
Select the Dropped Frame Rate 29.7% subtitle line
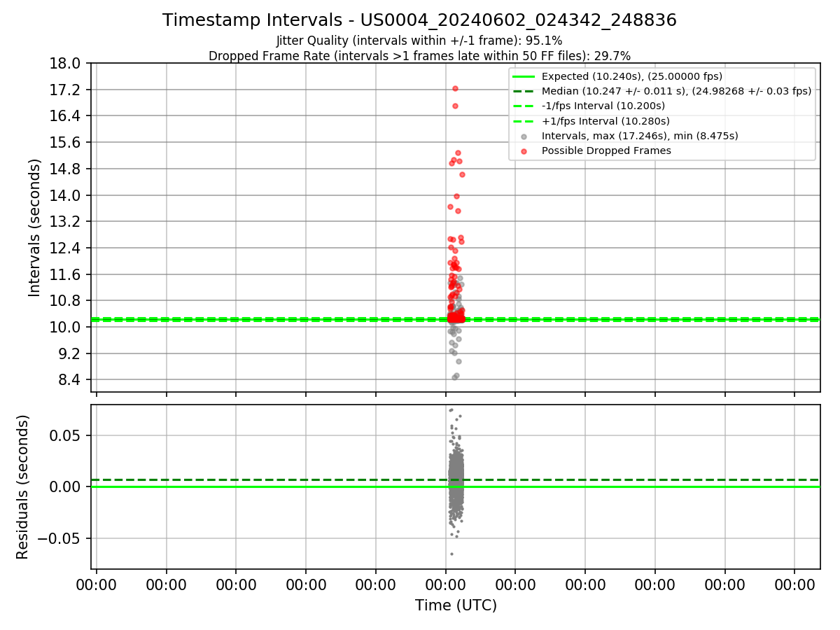[419, 56]
